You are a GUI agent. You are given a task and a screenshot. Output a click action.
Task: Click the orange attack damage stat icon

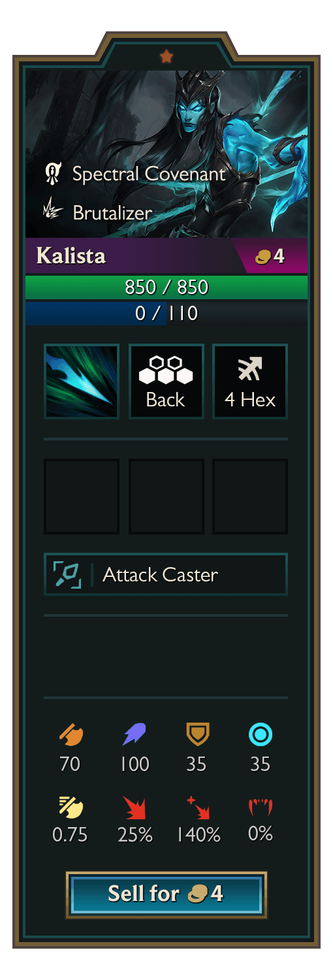click(71, 735)
